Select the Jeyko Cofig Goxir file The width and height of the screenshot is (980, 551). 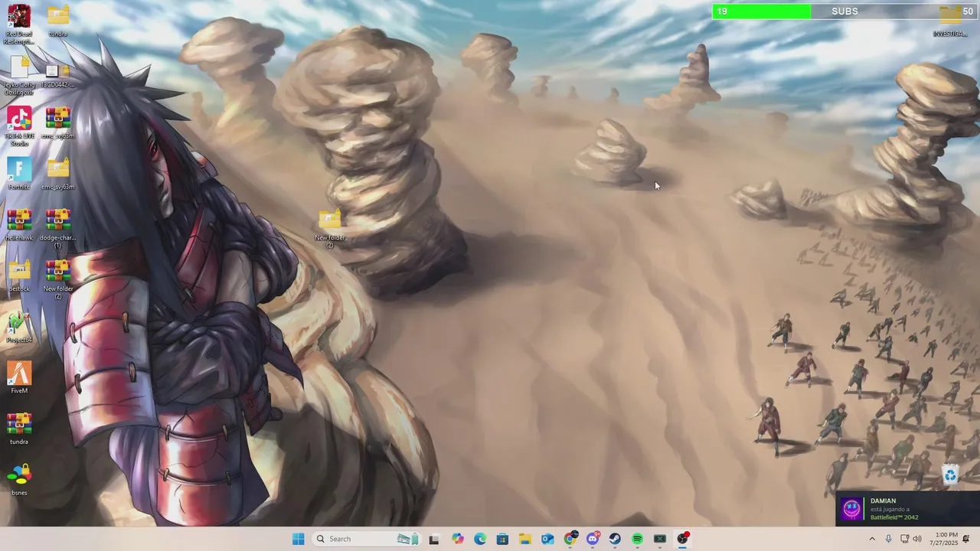click(x=19, y=75)
